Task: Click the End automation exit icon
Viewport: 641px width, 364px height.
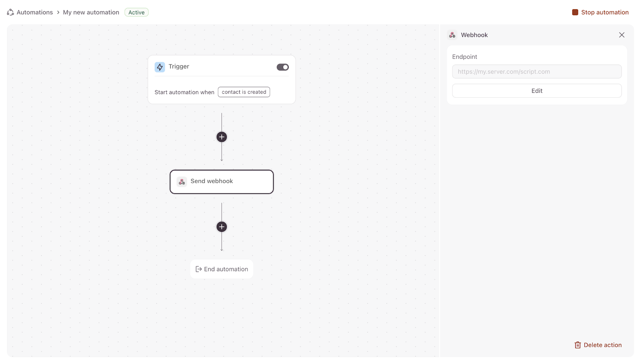Action: pos(198,269)
